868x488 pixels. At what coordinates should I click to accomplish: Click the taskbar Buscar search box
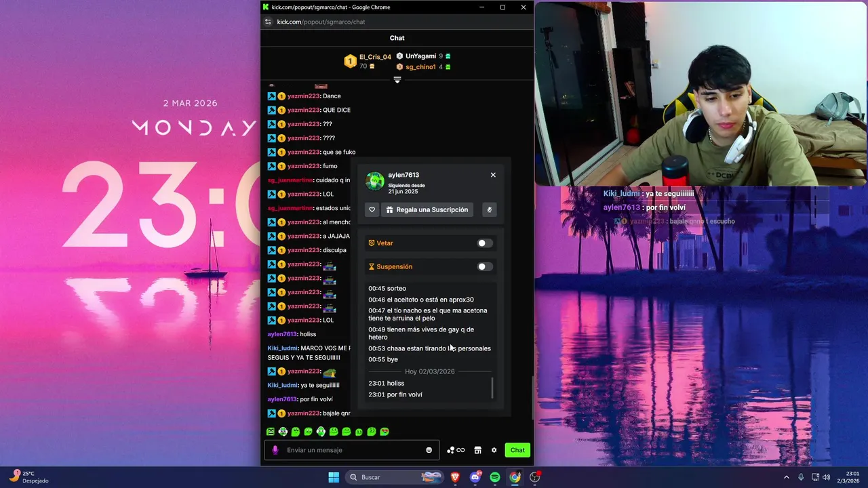(395, 477)
